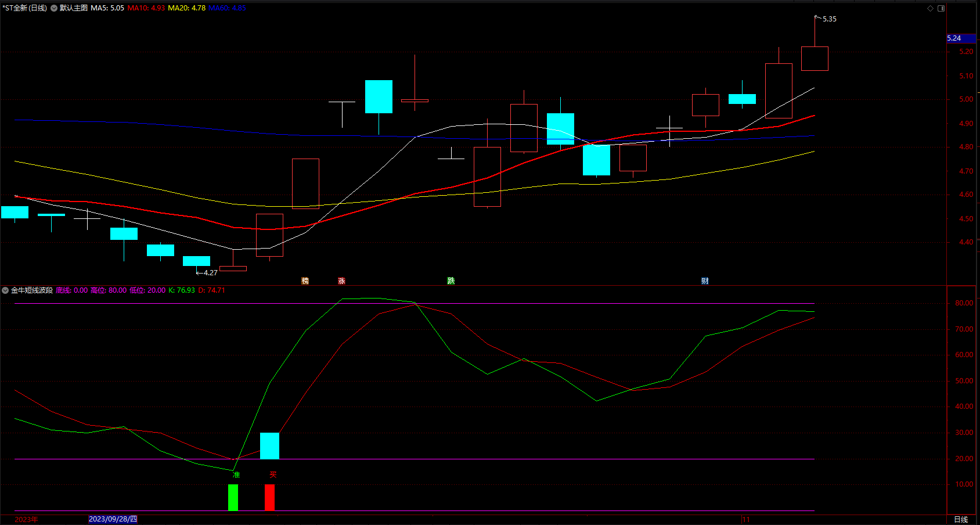980x525 pixels.
Task: Open the 金牛短线波段 indicator dropdown arrow
Action: point(5,290)
